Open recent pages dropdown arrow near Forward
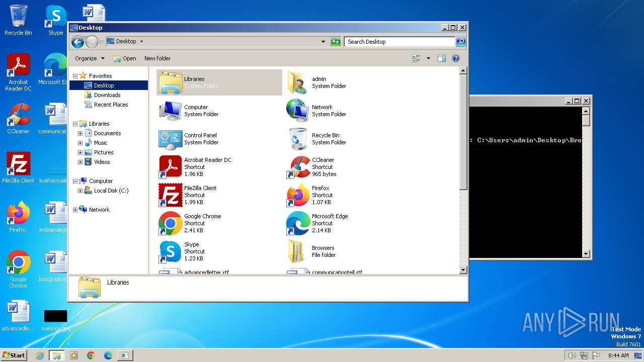This screenshot has height=362, width=644. 101,42
